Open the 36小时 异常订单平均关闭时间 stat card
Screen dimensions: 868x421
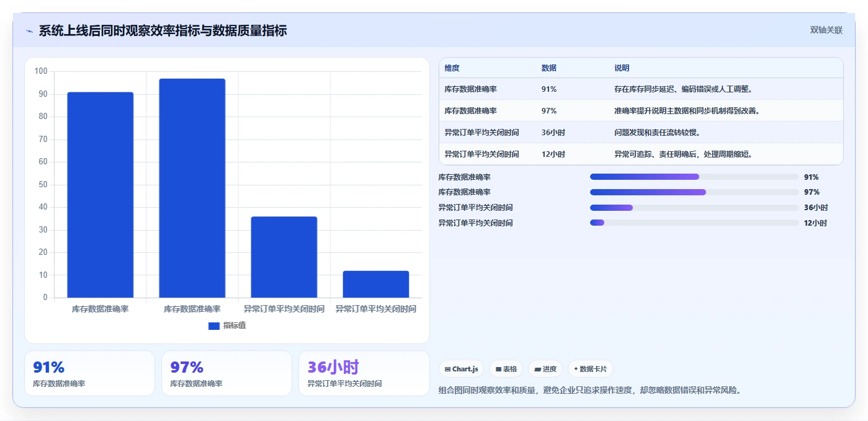364,373
